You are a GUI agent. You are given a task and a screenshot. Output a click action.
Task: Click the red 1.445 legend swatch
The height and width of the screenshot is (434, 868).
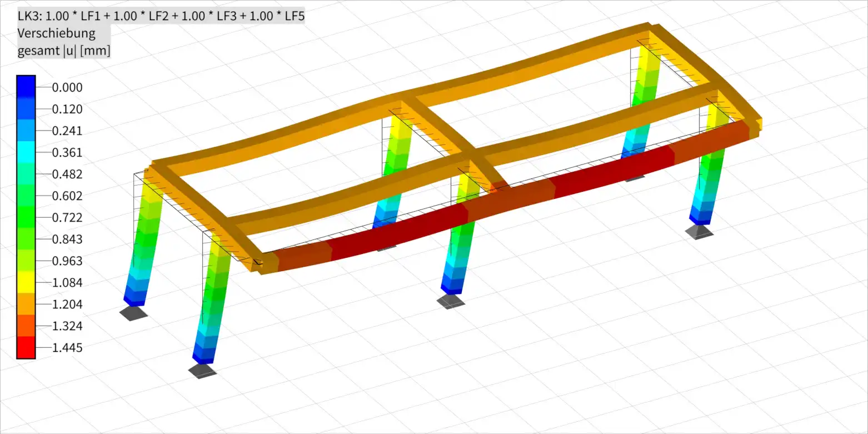pos(26,348)
